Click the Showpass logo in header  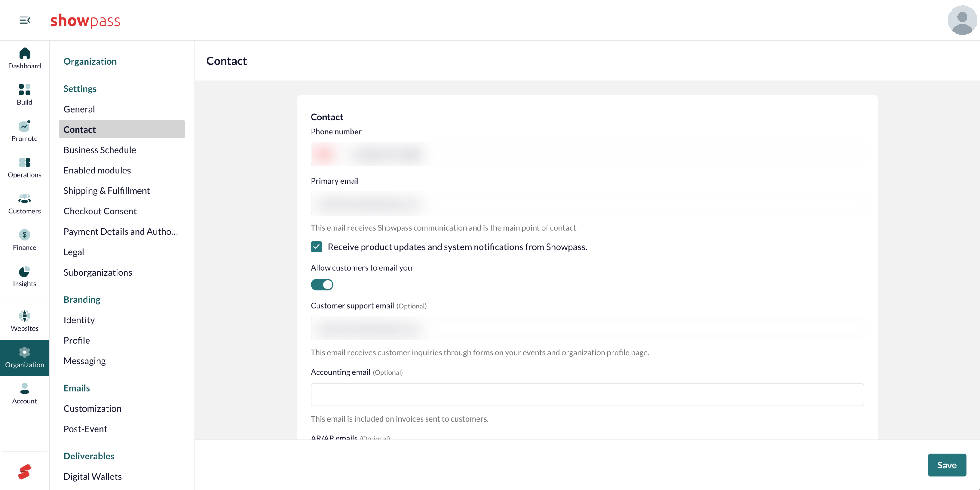coord(85,21)
